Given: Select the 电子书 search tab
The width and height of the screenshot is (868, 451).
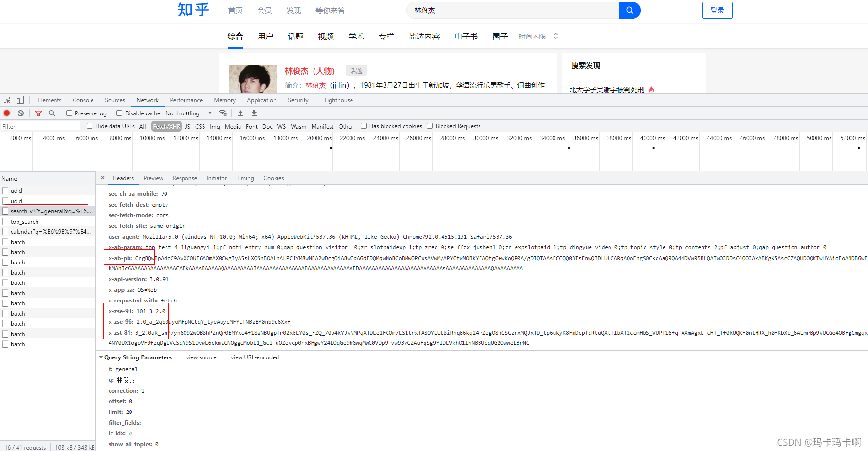Looking at the screenshot, I should pyautogui.click(x=466, y=36).
